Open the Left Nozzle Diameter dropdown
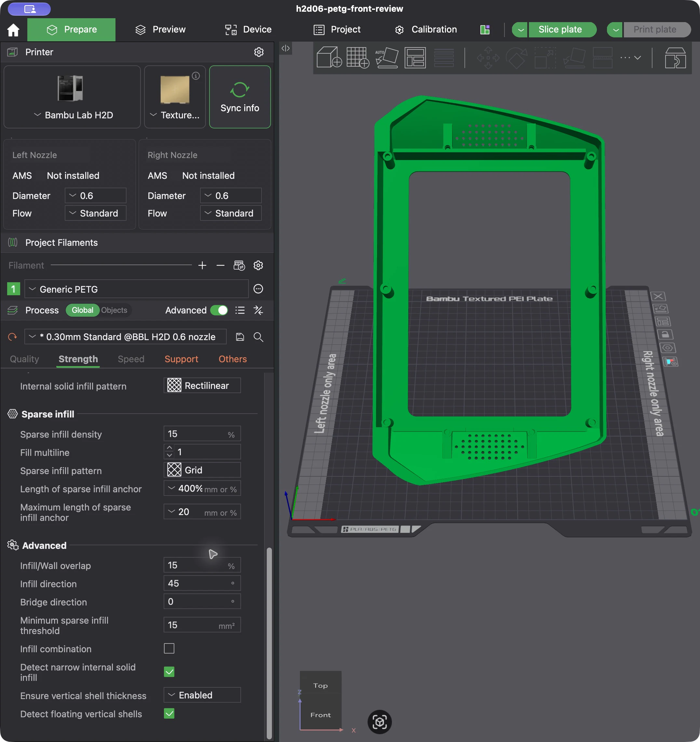Viewport: 700px width, 742px height. click(96, 195)
